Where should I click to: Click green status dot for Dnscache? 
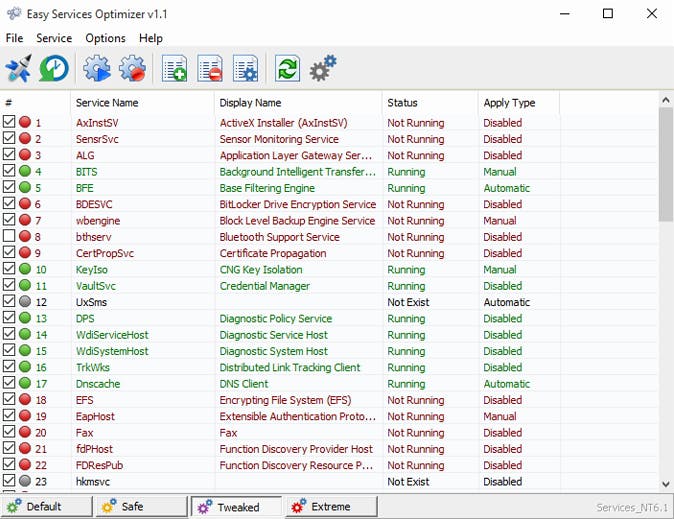tap(25, 383)
